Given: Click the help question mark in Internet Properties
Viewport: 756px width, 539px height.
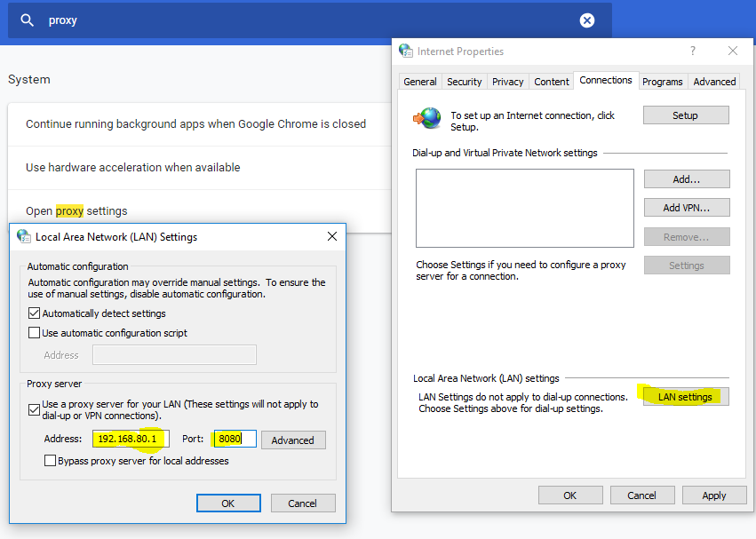Looking at the screenshot, I should point(693,52).
